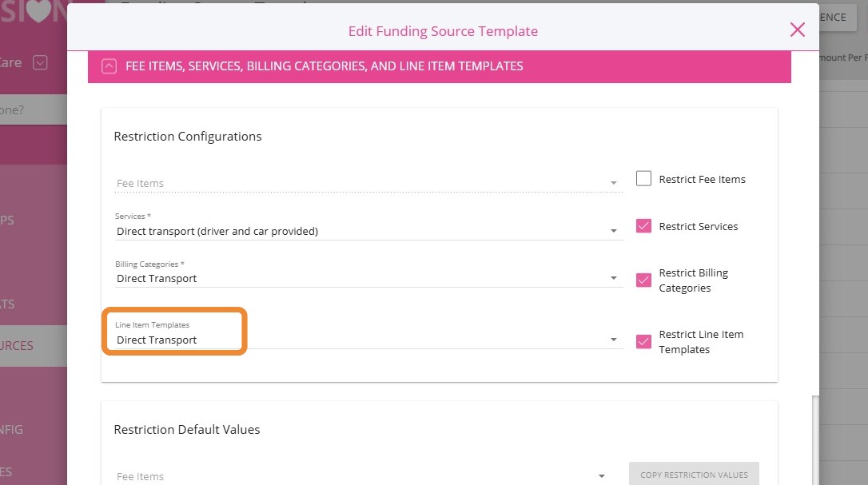Click the pink Fee Items, Services section header title

(x=324, y=66)
